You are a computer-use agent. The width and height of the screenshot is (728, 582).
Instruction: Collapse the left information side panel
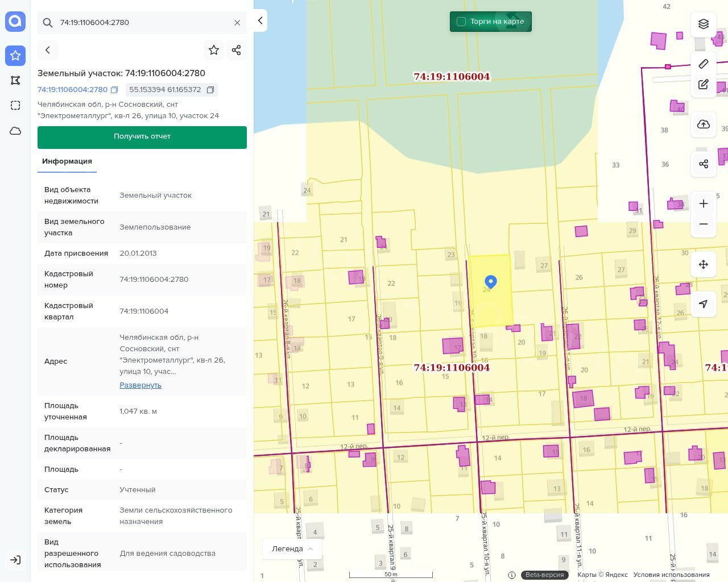tap(260, 20)
